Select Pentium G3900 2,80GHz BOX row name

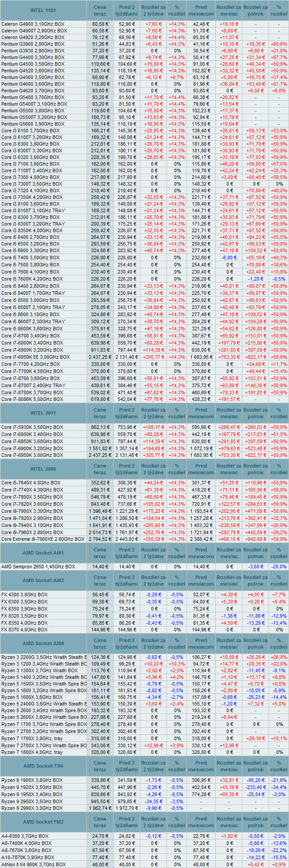pyautogui.click(x=33, y=44)
